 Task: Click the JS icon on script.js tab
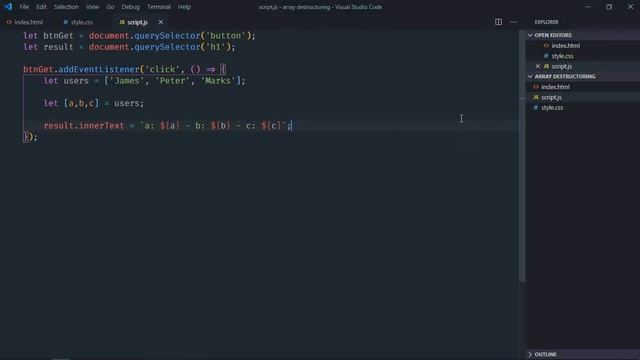click(122, 22)
